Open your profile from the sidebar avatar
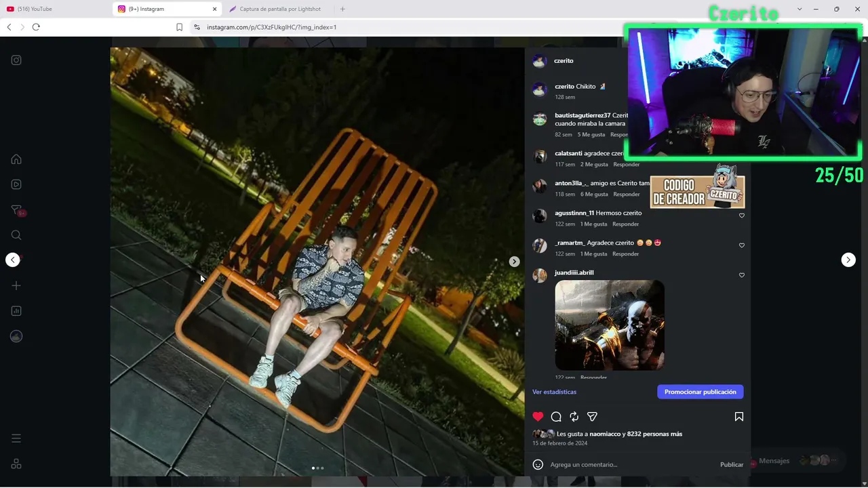Viewport: 868px width, 488px height. pos(16,336)
